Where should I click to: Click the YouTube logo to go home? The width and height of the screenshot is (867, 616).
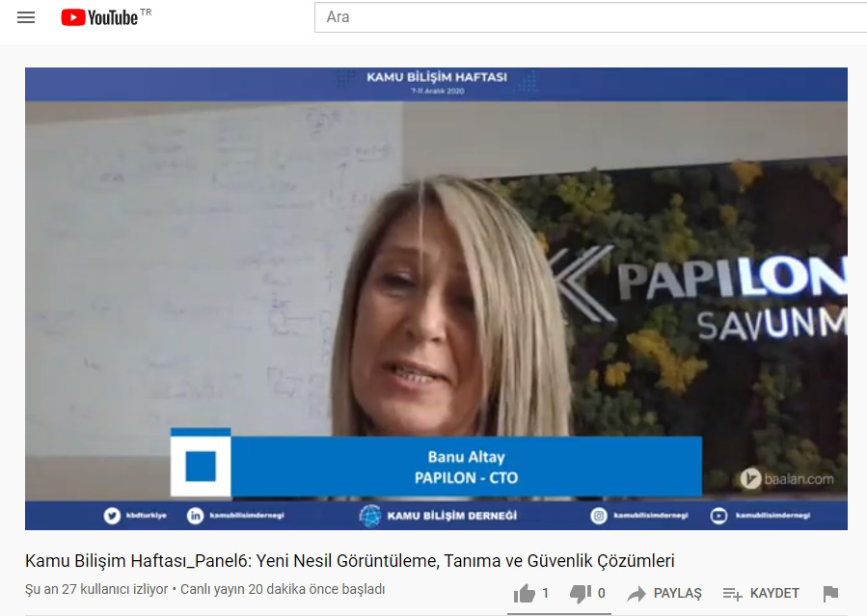point(99,17)
